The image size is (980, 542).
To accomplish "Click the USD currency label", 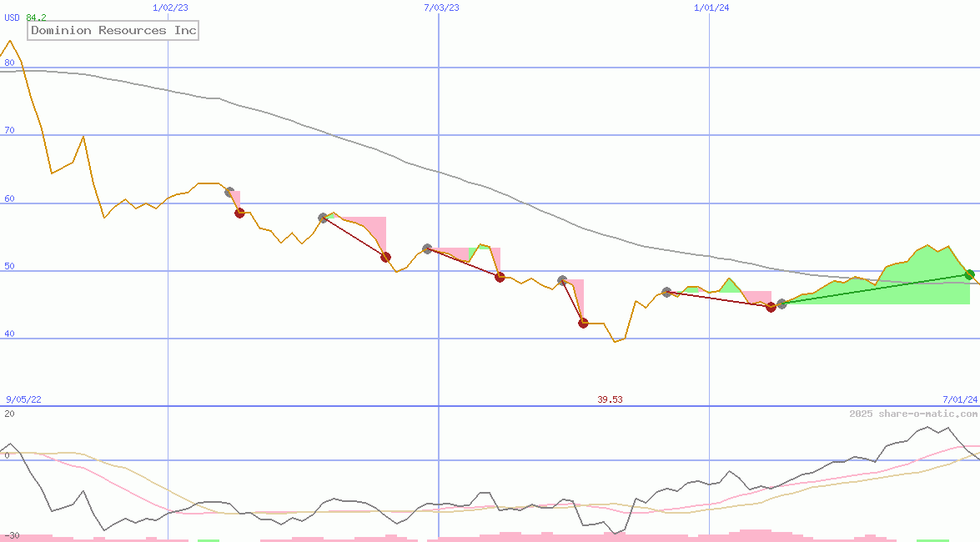I will click(x=12, y=18).
